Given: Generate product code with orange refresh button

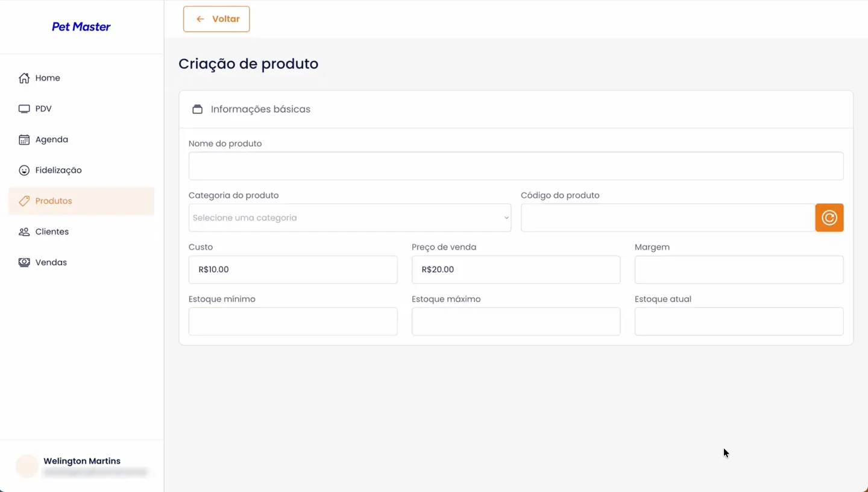Looking at the screenshot, I should tap(829, 218).
